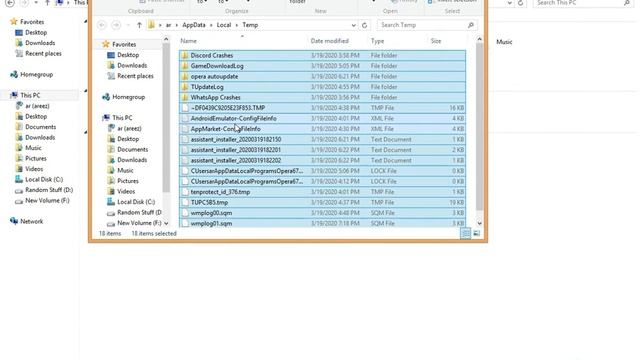Open Pictures in Temp window sidebar
Screen dimensions: 640x360
123,181
